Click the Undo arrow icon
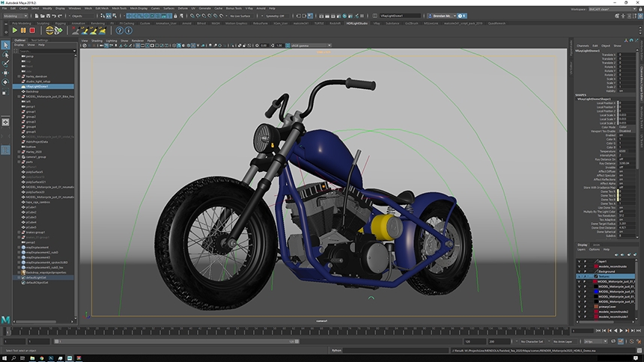This screenshot has width=644, height=362. coord(54,16)
